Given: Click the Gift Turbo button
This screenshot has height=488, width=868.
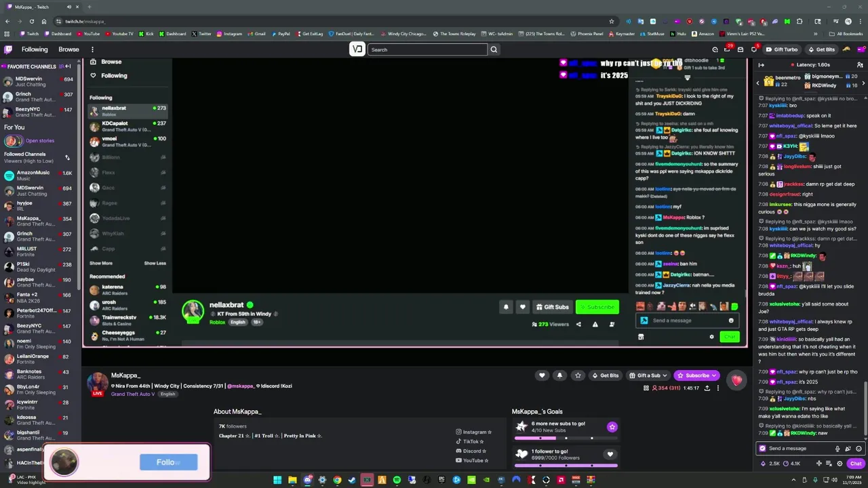Looking at the screenshot, I should pyautogui.click(x=783, y=49).
